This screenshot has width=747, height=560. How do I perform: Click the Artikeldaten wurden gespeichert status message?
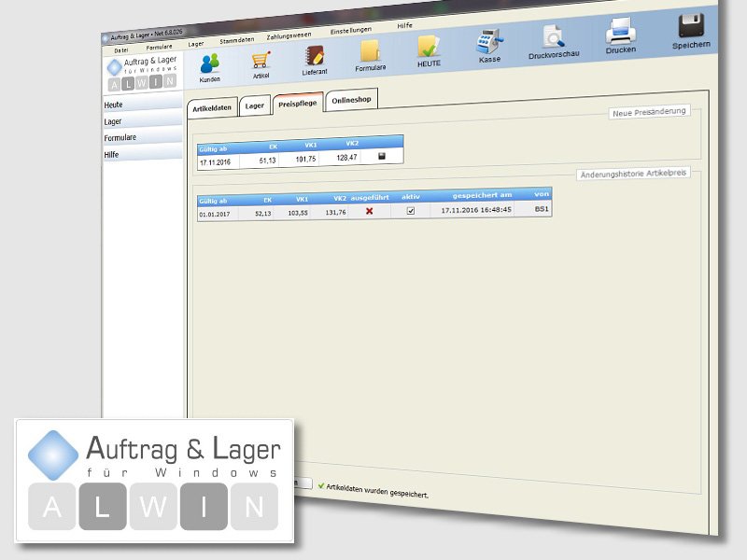point(377,491)
